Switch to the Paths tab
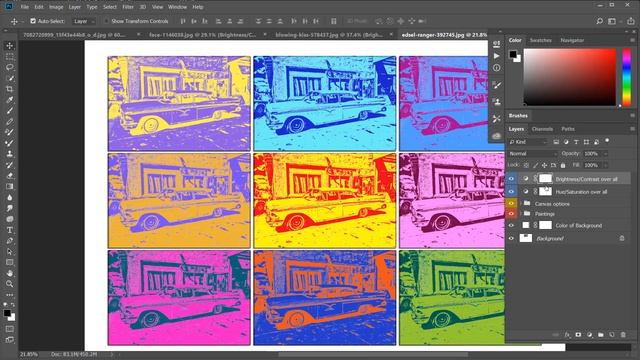This screenshot has height=360, width=640. (568, 129)
